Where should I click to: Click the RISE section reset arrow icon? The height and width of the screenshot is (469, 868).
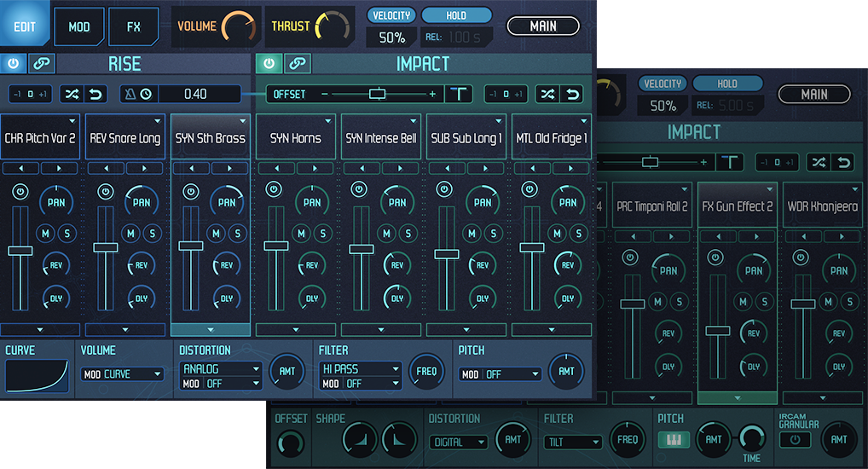[x=95, y=94]
